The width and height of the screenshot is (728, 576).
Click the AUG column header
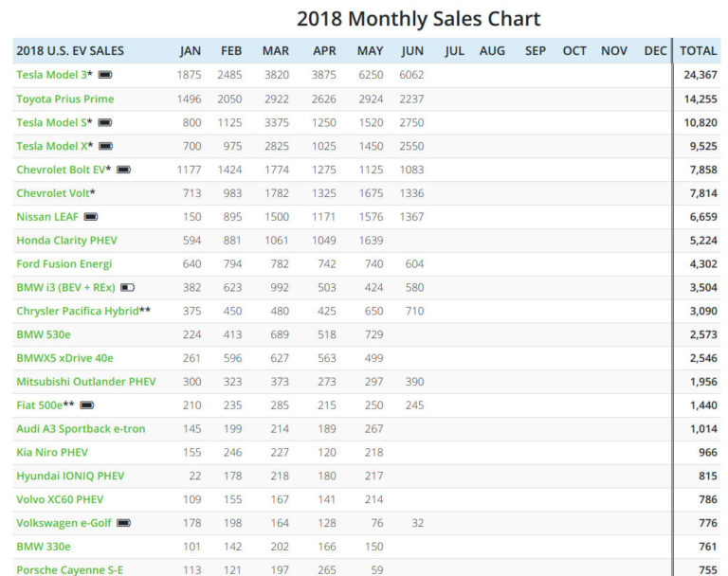(492, 51)
